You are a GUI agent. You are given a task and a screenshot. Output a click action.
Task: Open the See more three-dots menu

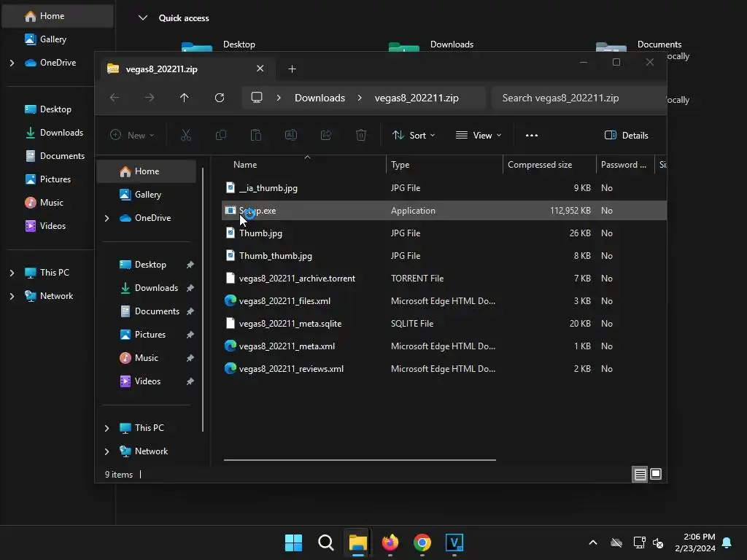[x=532, y=135]
